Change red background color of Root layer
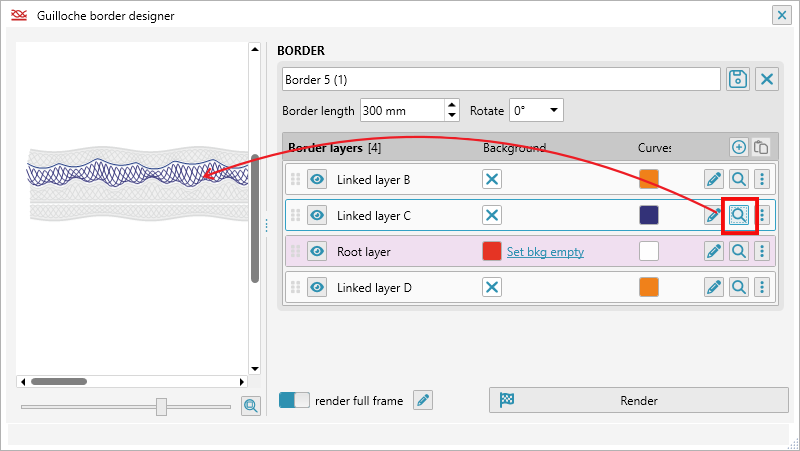The height and width of the screenshot is (451, 800). click(x=492, y=251)
